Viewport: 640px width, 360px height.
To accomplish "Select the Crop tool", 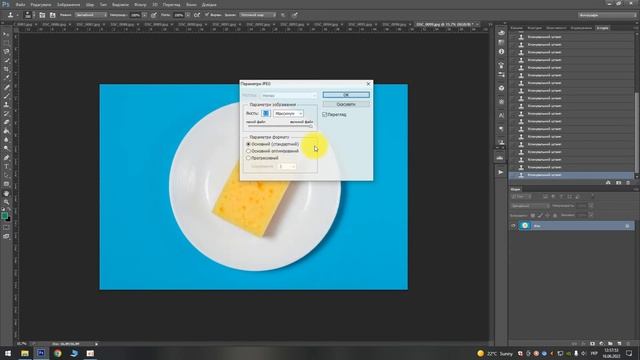I will [6, 69].
